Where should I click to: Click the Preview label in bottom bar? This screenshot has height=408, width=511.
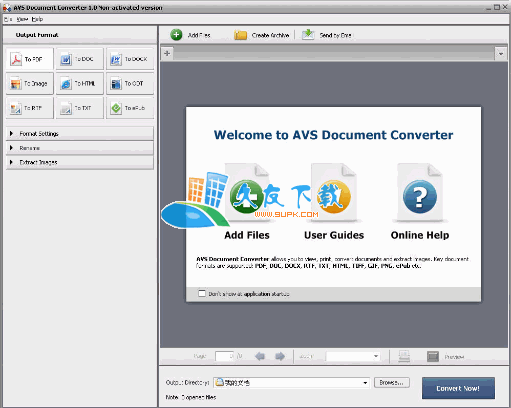coord(454,357)
